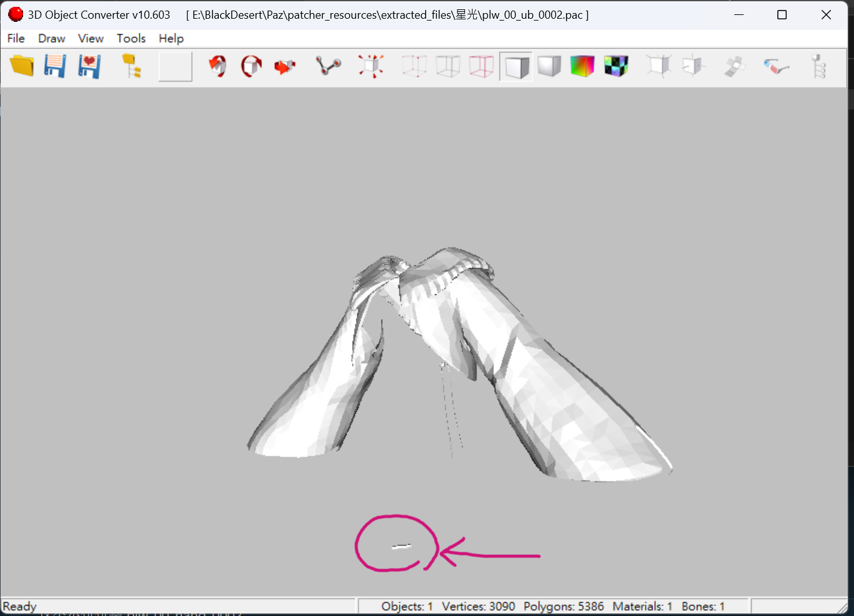
Task: Click the blank empty toolbar button
Action: [x=175, y=66]
